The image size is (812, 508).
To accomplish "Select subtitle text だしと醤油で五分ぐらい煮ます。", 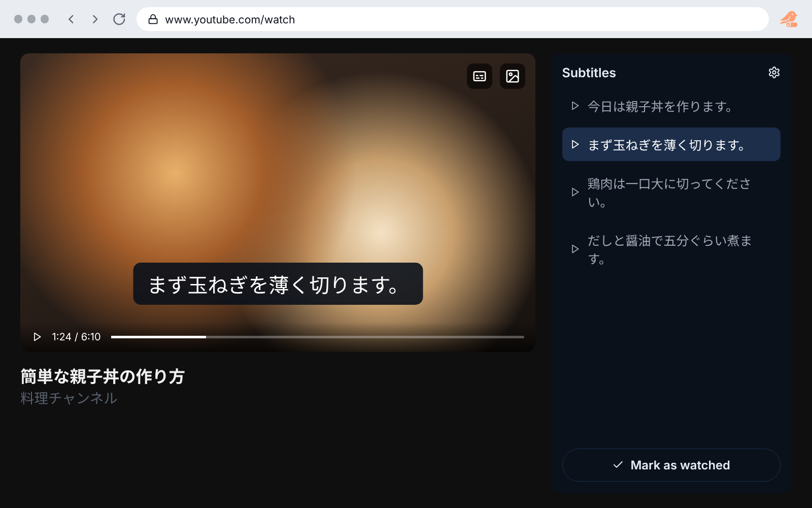I will pyautogui.click(x=669, y=249).
